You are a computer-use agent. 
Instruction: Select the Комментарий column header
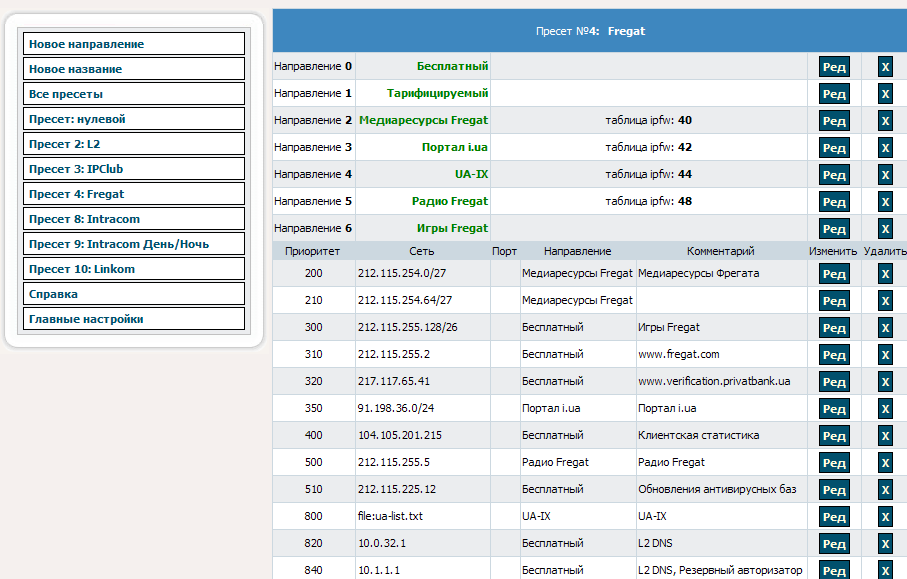pyautogui.click(x=721, y=251)
